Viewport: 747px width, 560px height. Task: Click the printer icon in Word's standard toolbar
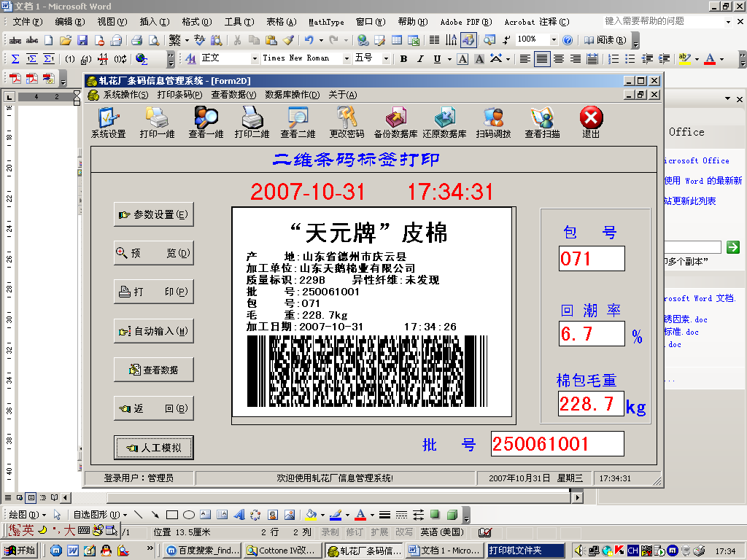(137, 40)
